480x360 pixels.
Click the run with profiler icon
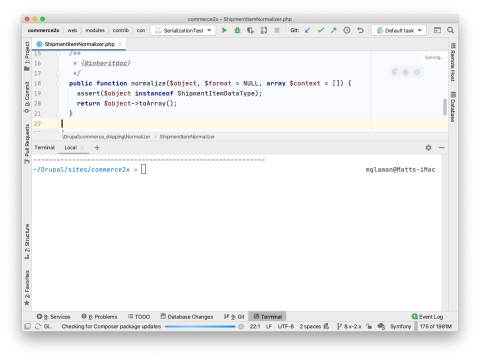(263, 30)
